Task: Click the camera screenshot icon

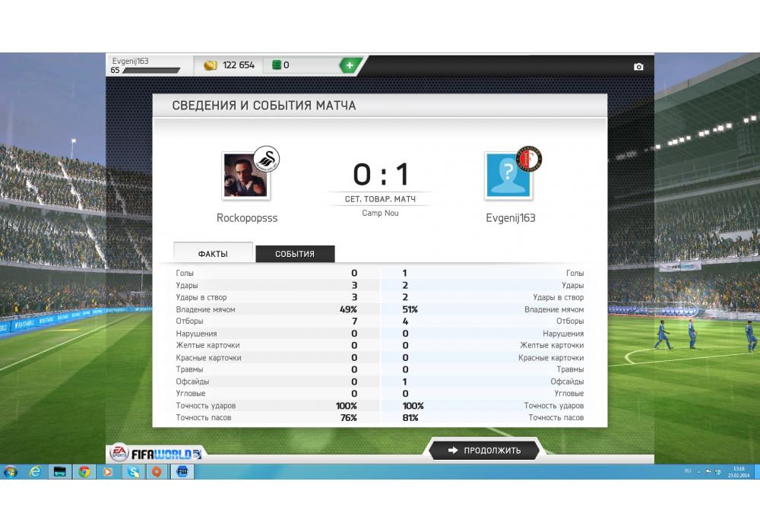Action: tap(638, 67)
